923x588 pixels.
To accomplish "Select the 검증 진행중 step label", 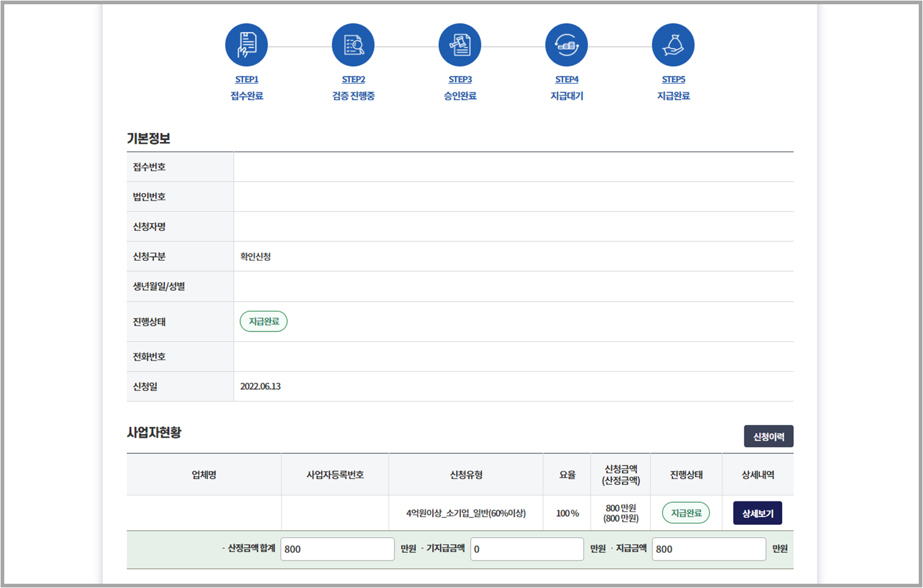I will pyautogui.click(x=354, y=96).
